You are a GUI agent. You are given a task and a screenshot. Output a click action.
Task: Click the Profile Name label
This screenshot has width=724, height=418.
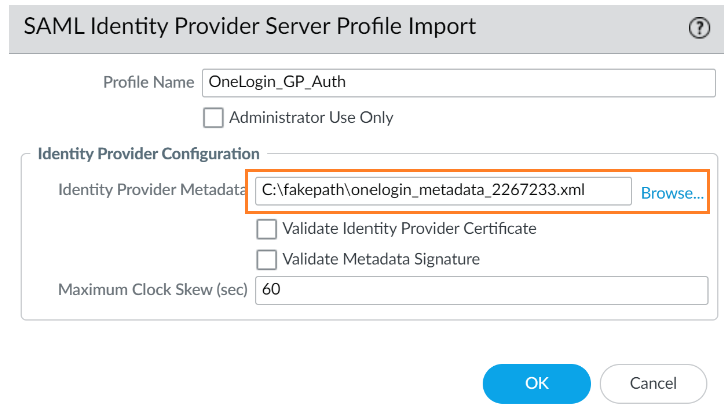click(x=148, y=82)
